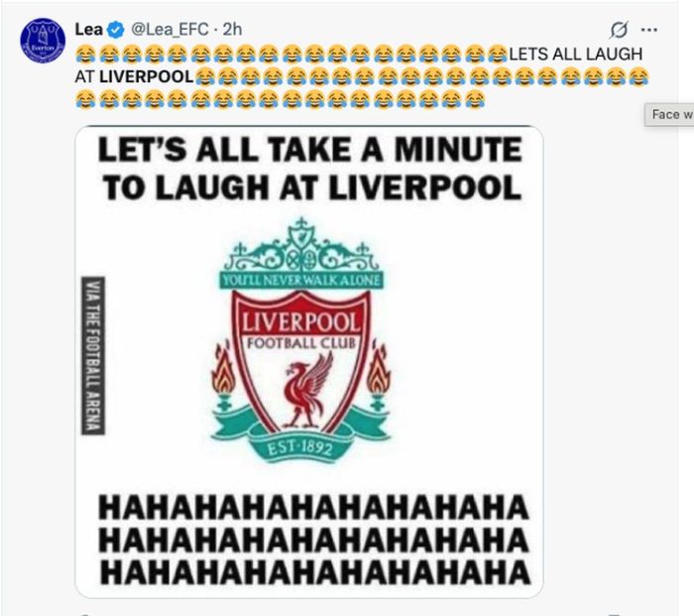694x616 pixels.
Task: Click the first laughing emoji in the tweet's top row
Action: [85, 54]
